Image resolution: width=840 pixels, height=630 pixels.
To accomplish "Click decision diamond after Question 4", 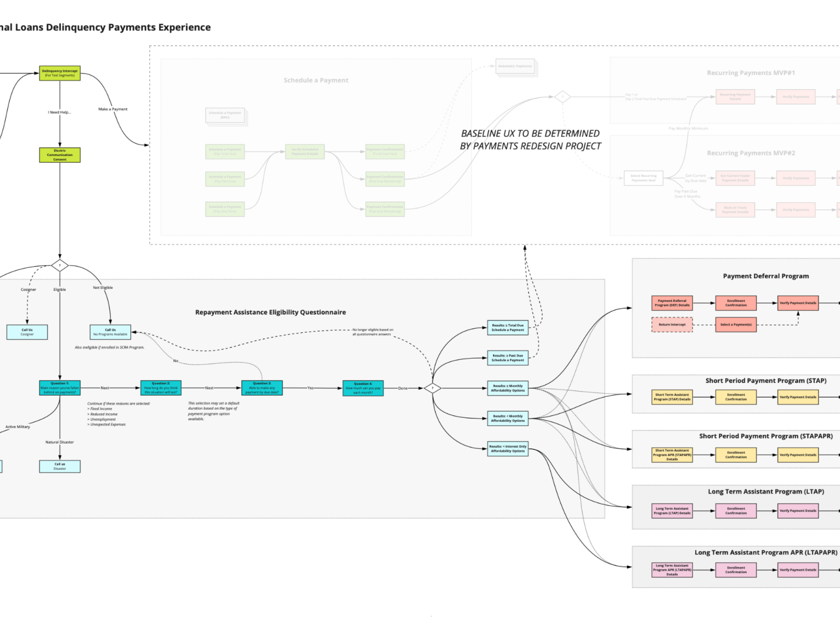I will click(432, 388).
